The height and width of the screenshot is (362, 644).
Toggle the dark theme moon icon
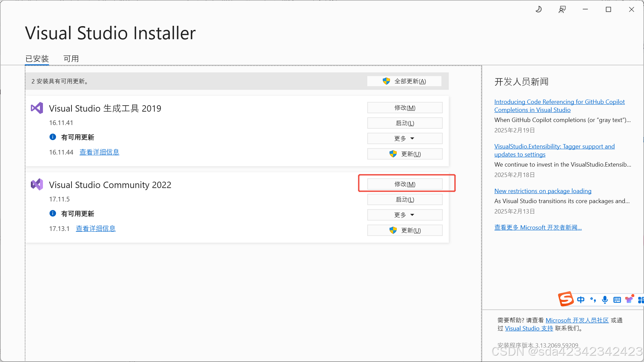539,9
